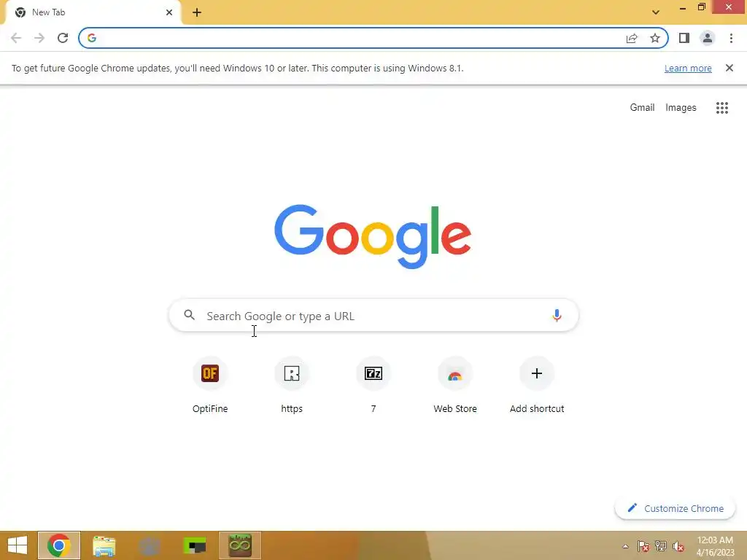
Task: Click the Chrome taskbar icon
Action: [x=59, y=545]
